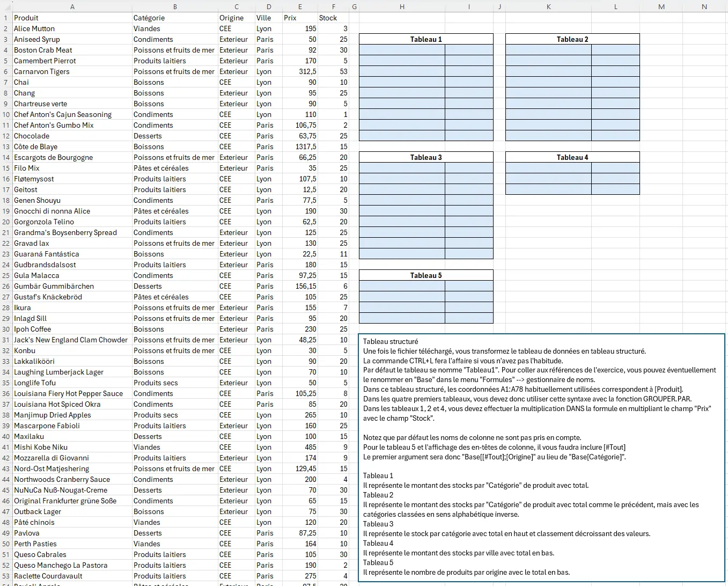
Task: Select the Tableau 5 title cell
Action: [426, 275]
